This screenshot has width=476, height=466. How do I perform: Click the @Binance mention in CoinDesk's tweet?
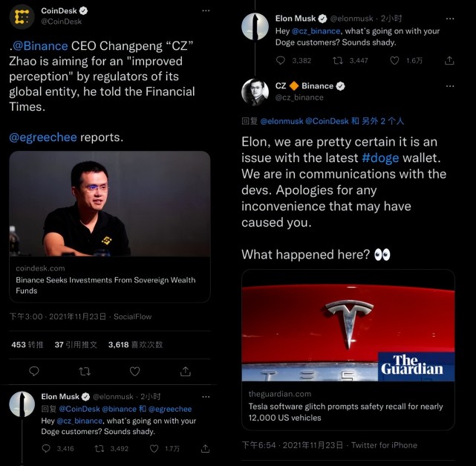pyautogui.click(x=39, y=45)
